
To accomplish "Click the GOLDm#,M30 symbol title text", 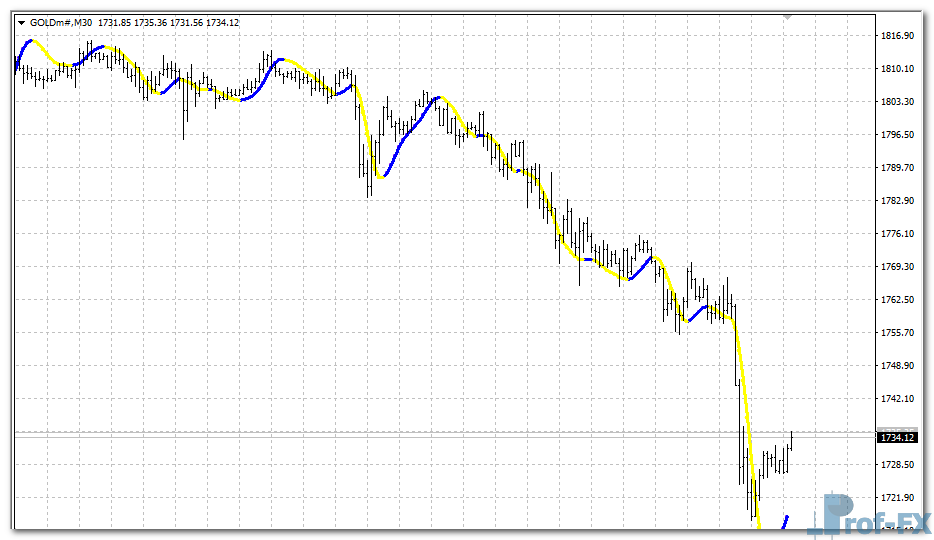I will click(61, 22).
